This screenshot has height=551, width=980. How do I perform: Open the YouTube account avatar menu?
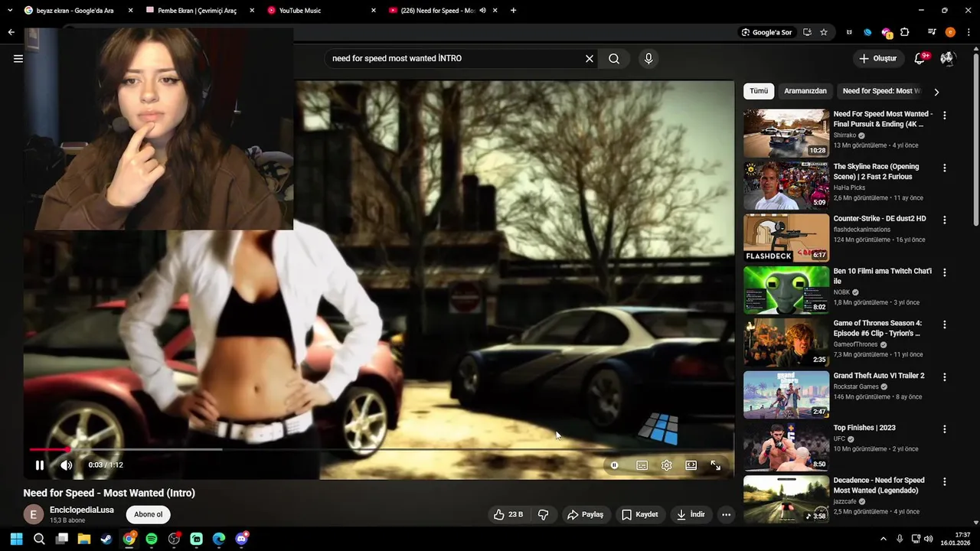948,58
